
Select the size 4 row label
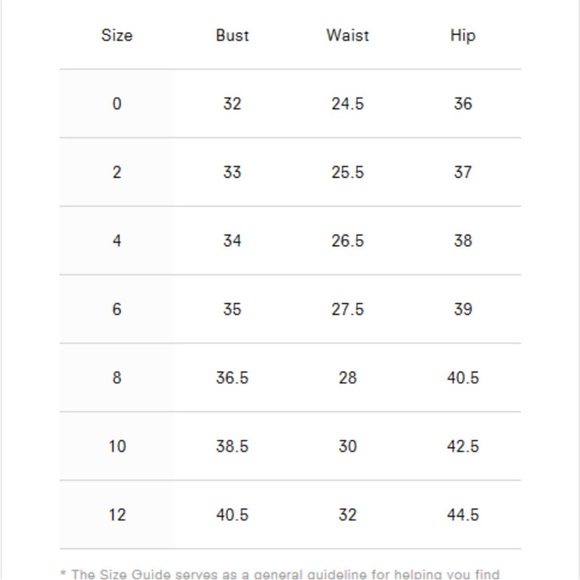pos(117,241)
